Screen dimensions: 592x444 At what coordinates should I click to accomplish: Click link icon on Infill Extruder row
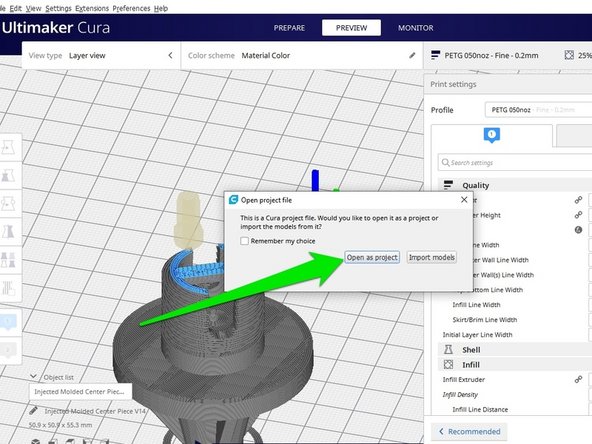578,379
